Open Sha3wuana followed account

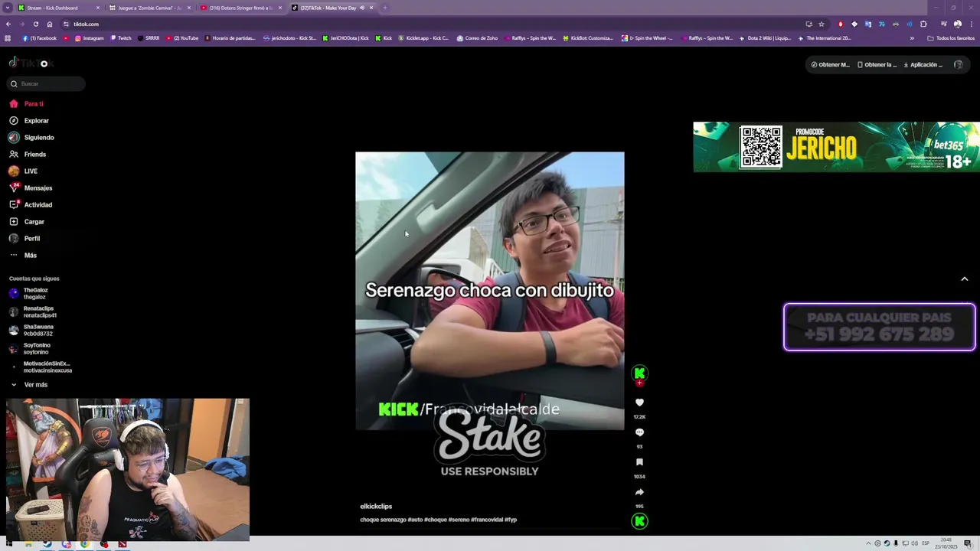point(31,330)
